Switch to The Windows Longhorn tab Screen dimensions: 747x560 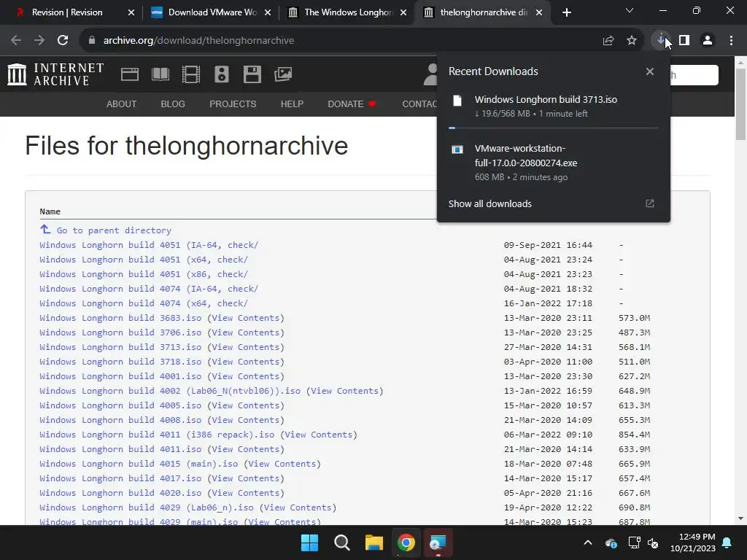[348, 12]
